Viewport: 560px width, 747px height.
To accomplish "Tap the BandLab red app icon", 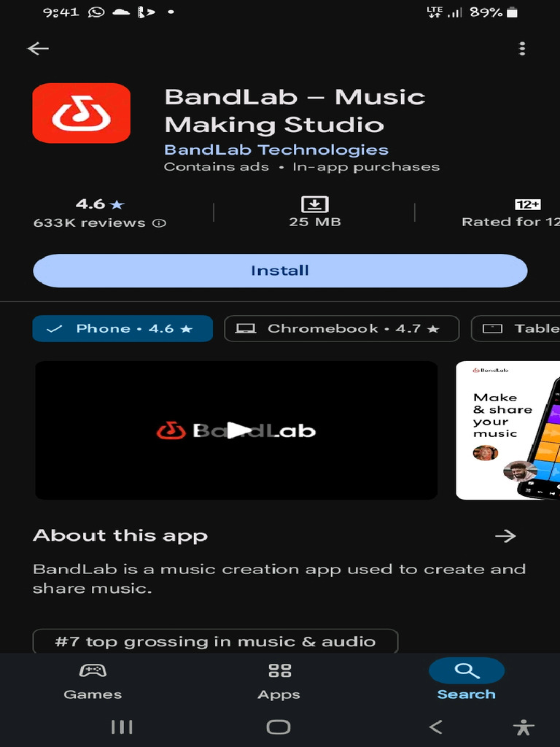I will click(82, 113).
